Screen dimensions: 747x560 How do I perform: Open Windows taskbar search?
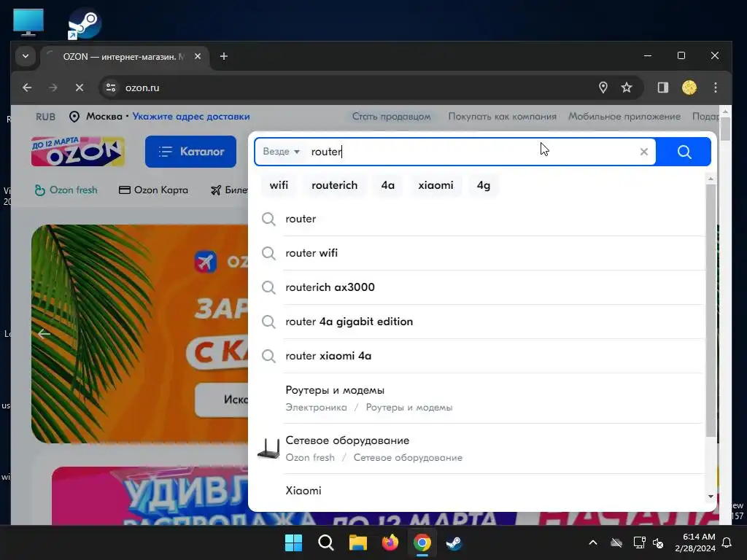point(326,542)
